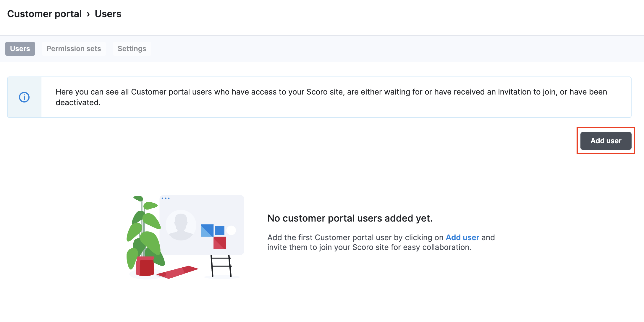Click 'No customer portal users added yet.' heading

pyautogui.click(x=350, y=218)
